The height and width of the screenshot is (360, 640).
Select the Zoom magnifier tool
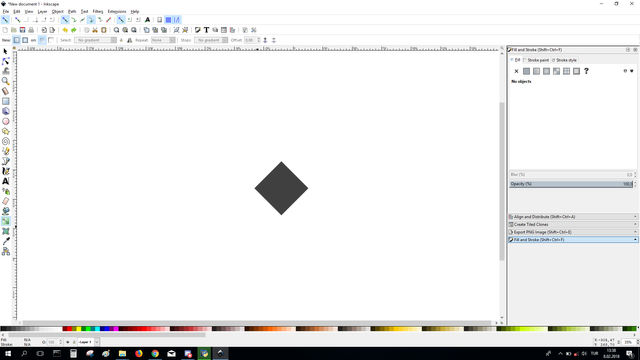coord(5,81)
